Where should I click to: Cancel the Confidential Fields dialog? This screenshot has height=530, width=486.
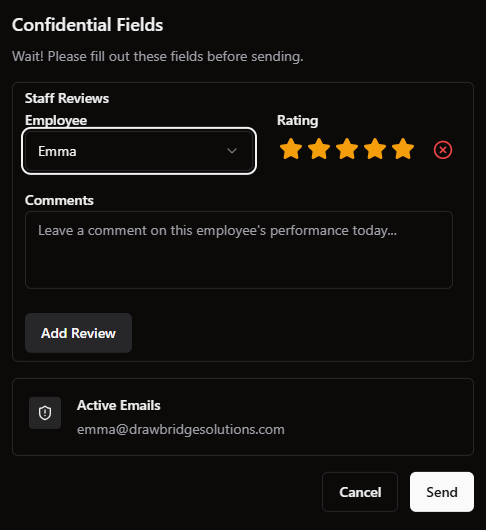click(360, 492)
